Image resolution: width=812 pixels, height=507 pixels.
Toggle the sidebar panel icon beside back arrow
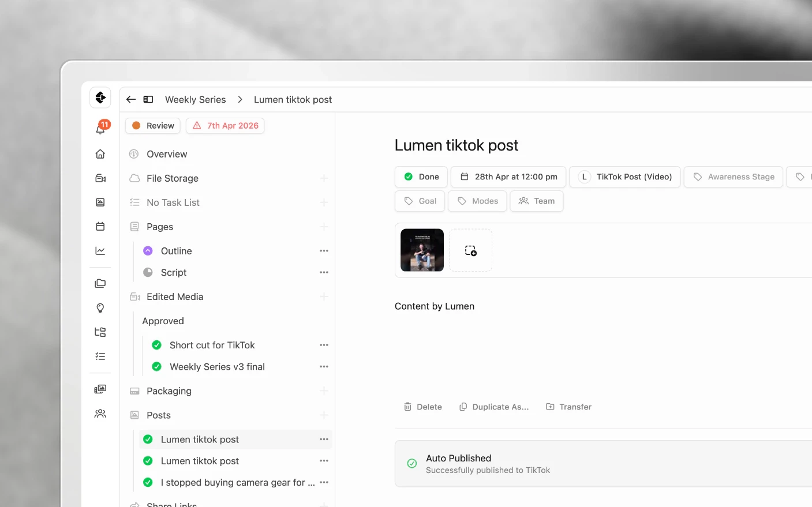click(148, 99)
